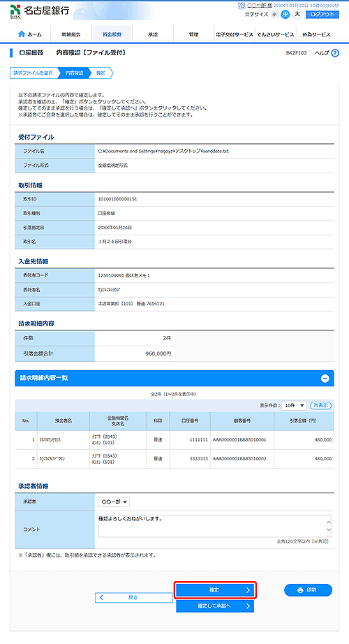Click the 請求ファイルを選択 step
Screen dimensions: 349x644
click(x=33, y=73)
